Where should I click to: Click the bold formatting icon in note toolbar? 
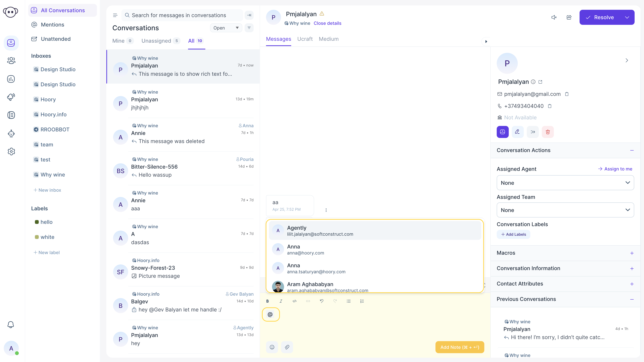click(x=268, y=301)
